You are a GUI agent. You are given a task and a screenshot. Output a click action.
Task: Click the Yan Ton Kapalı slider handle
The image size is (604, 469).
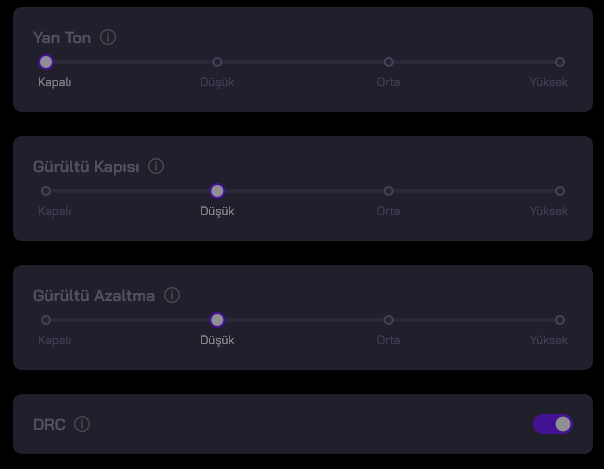[46, 62]
